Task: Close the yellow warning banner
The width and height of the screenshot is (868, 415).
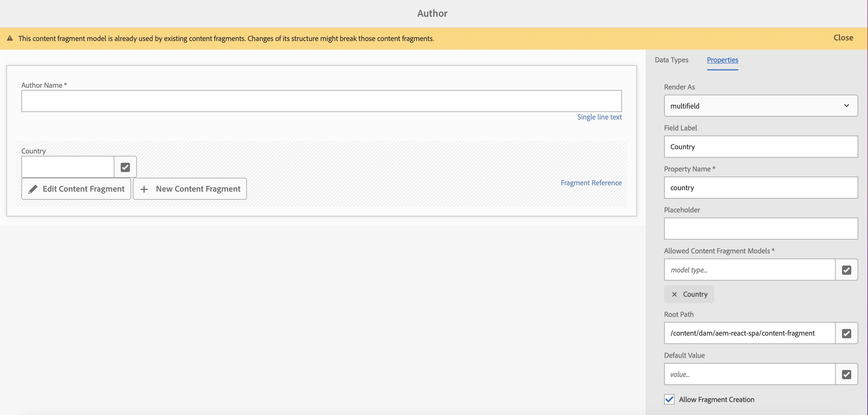Action: point(843,38)
